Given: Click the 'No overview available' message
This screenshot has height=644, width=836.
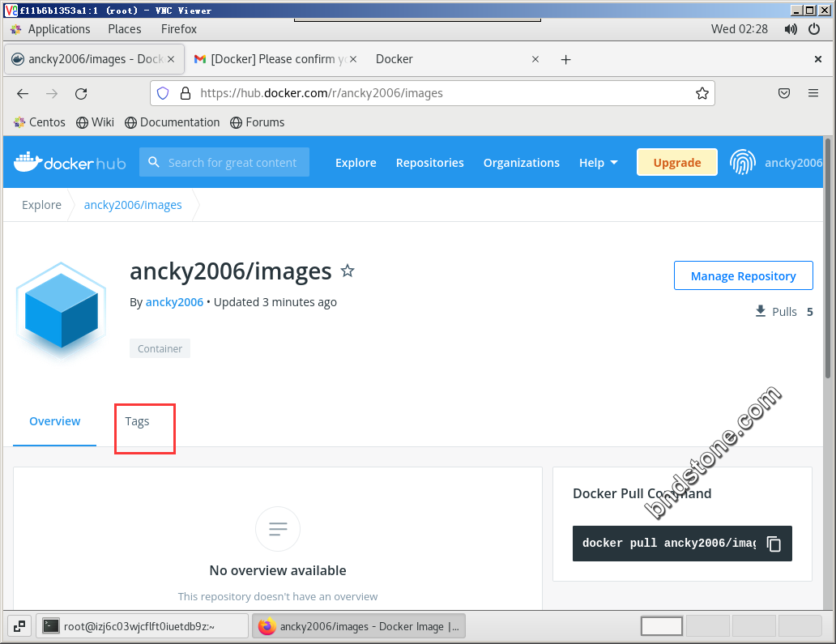Looking at the screenshot, I should 278,570.
